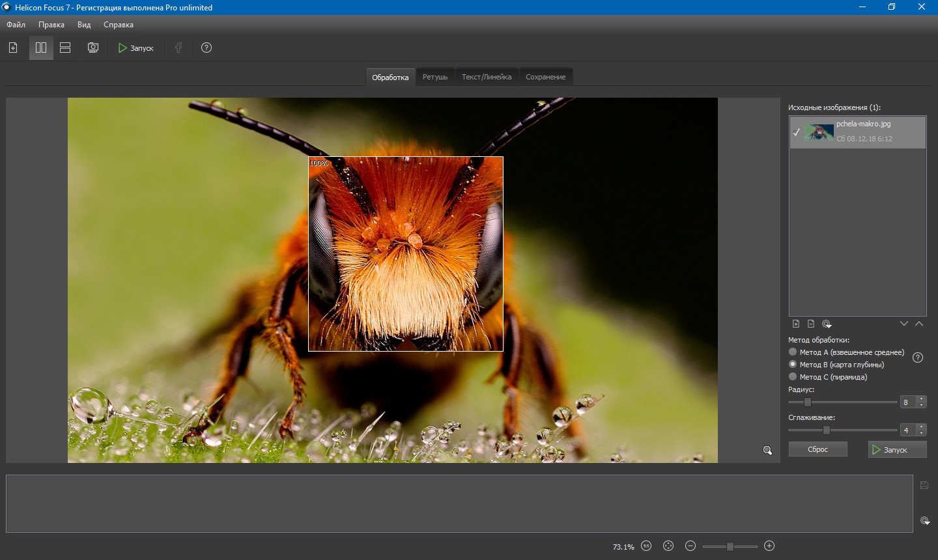Toggle checkmark for pchela-makro.jpg
The image size is (938, 560).
[x=796, y=132]
